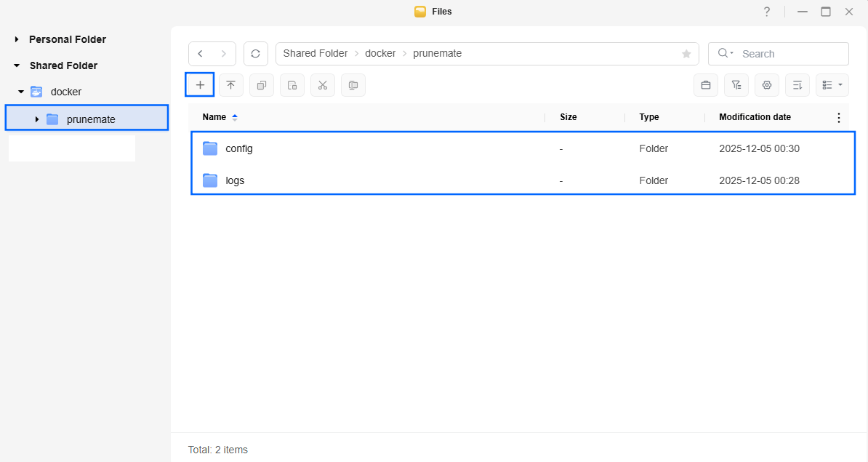
Task: Open the column options three-dot menu
Action: coord(838,117)
